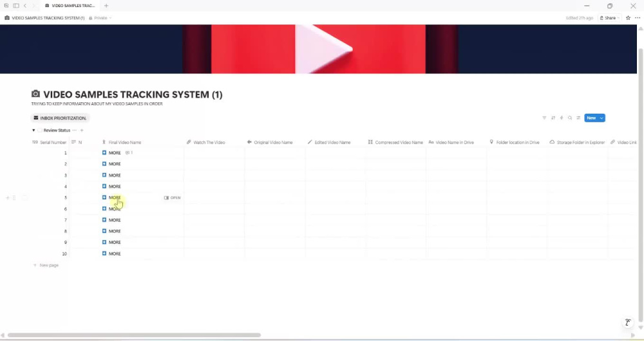Screen dimensions: 644x341
Task: Collapse the Review Status group triangle
Action: pos(33,130)
